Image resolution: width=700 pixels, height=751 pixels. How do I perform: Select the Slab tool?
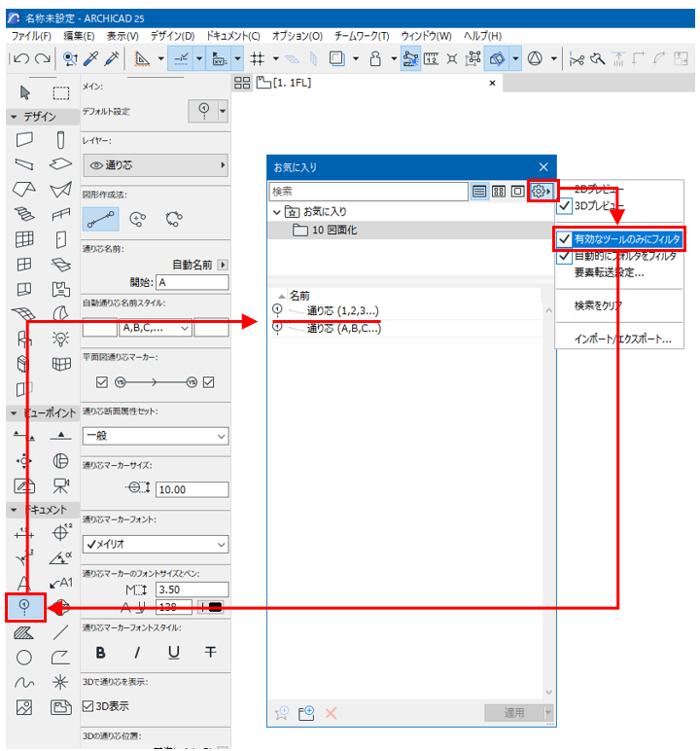(60, 164)
